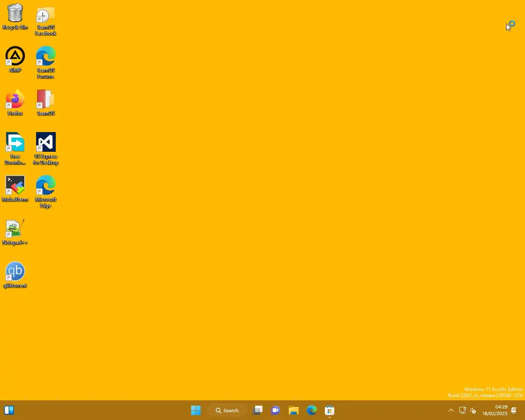The image size is (525, 420).
Task: Select the Firefox desktop shortcut
Action: (15, 103)
